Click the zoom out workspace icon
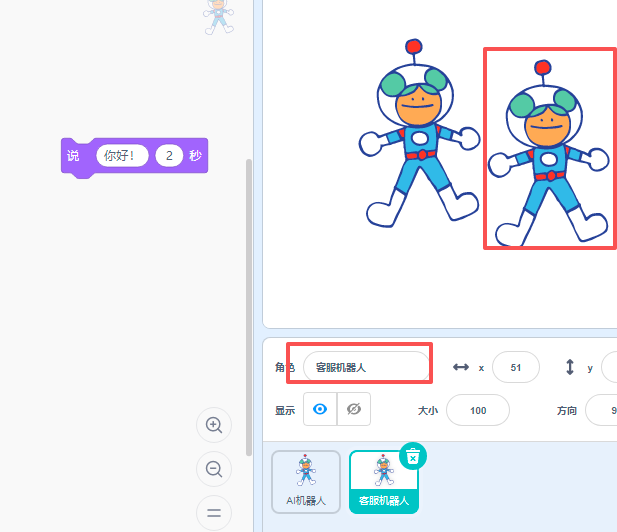 pyautogui.click(x=214, y=469)
